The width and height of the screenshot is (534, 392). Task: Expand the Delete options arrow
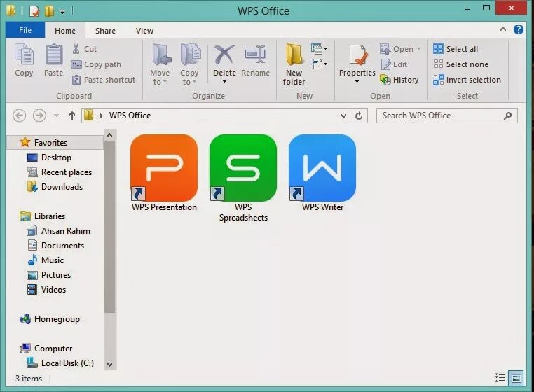coord(224,82)
